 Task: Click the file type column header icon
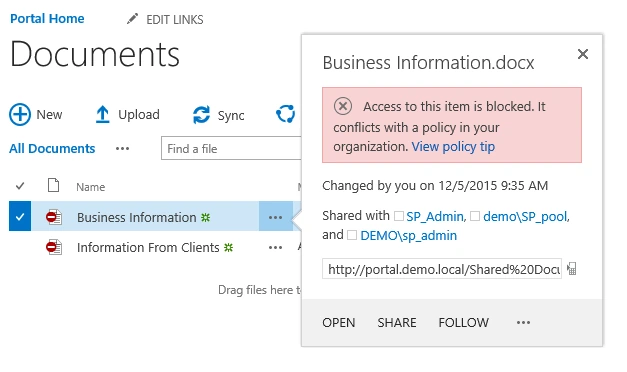(53, 186)
